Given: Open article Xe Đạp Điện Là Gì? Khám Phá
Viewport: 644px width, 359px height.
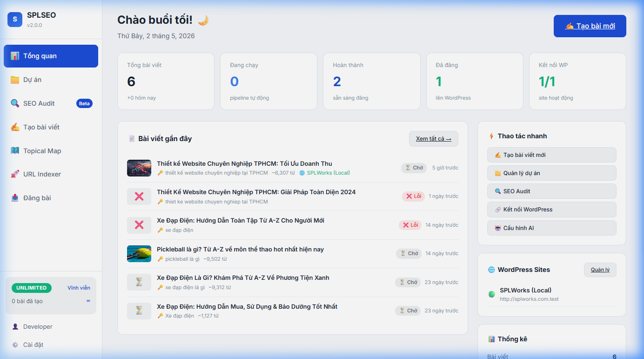Looking at the screenshot, I should coord(243,278).
